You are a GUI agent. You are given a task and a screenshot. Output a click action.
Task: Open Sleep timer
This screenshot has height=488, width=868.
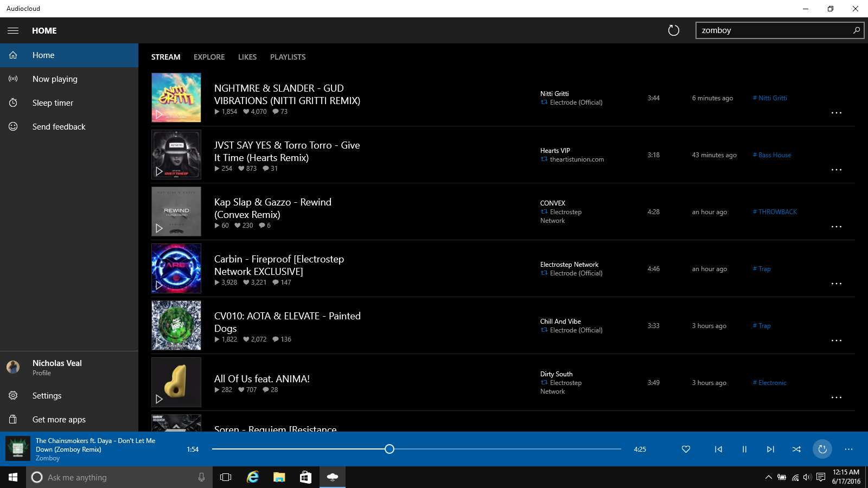69,103
